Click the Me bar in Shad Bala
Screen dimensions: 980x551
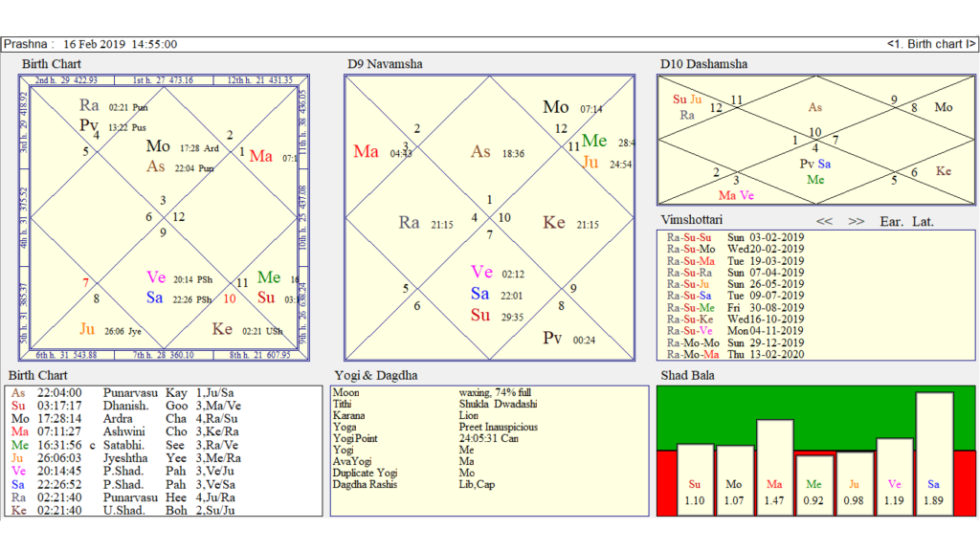(x=814, y=485)
